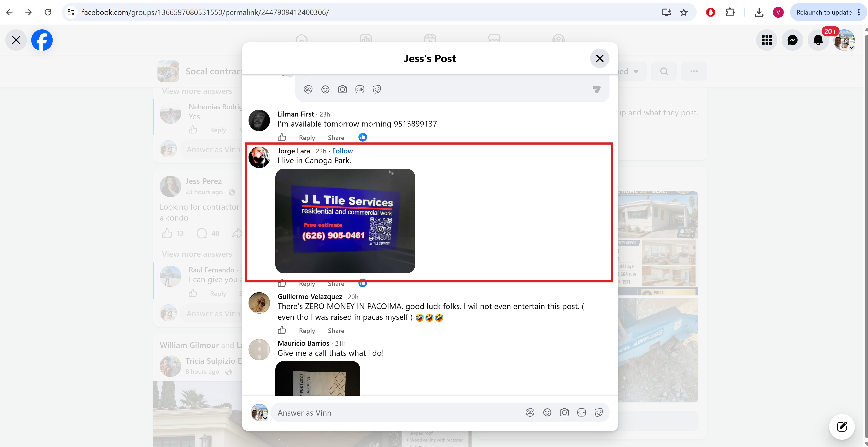The width and height of the screenshot is (868, 447).
Task: Share Lilman First's comment
Action: coord(336,137)
